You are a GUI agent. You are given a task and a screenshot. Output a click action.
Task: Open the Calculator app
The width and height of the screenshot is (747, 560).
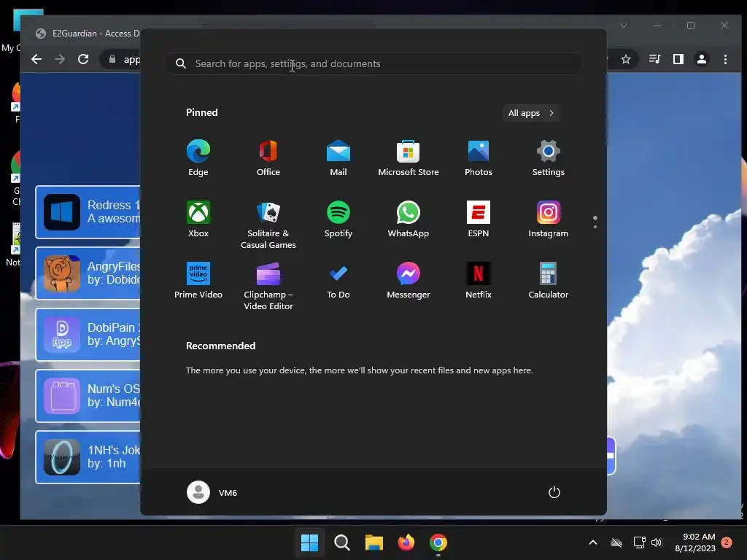point(549,281)
